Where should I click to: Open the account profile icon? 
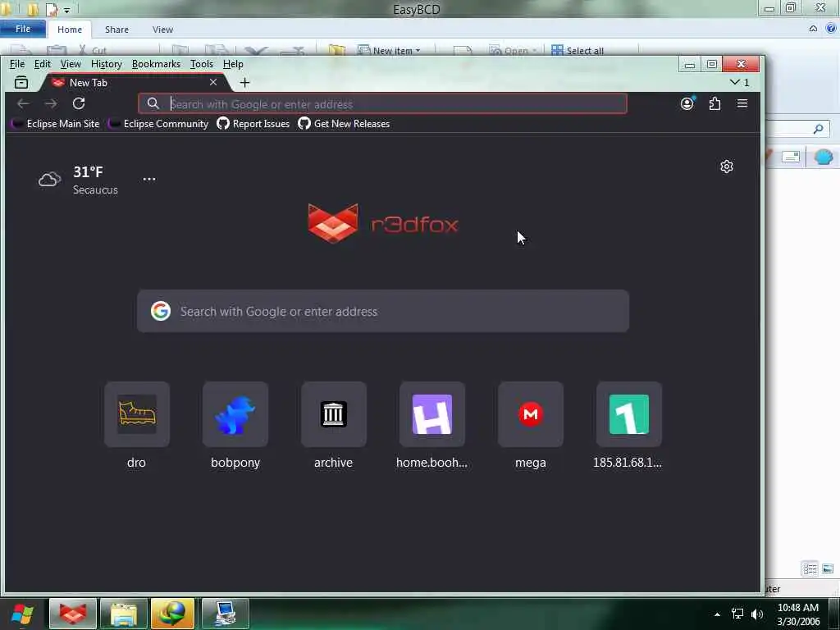coord(687,103)
